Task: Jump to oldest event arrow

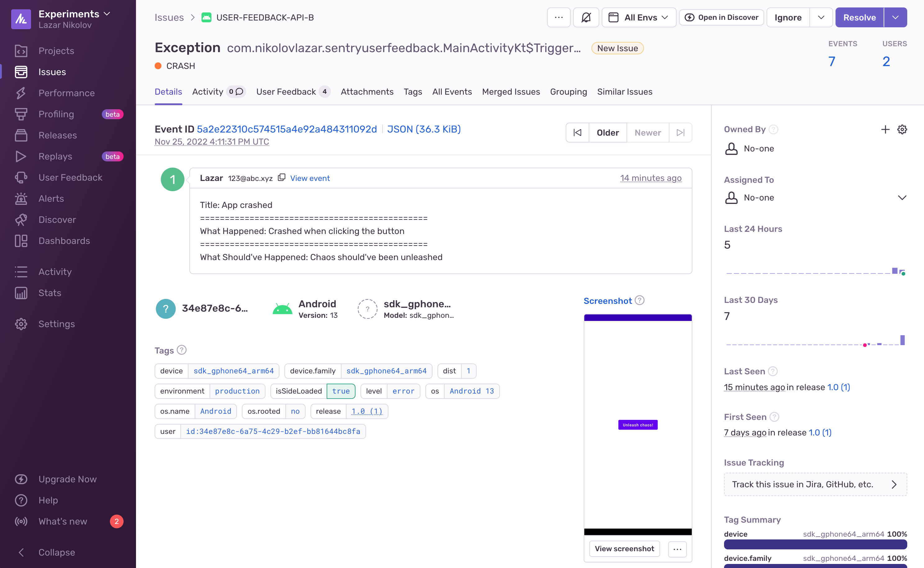Action: (x=577, y=133)
